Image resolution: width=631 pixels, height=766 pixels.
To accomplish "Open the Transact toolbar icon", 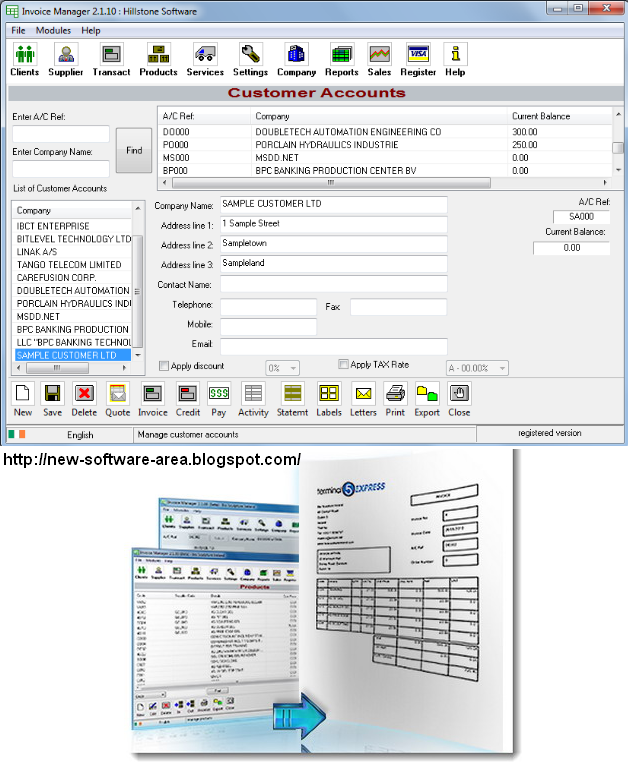I will pyautogui.click(x=111, y=54).
